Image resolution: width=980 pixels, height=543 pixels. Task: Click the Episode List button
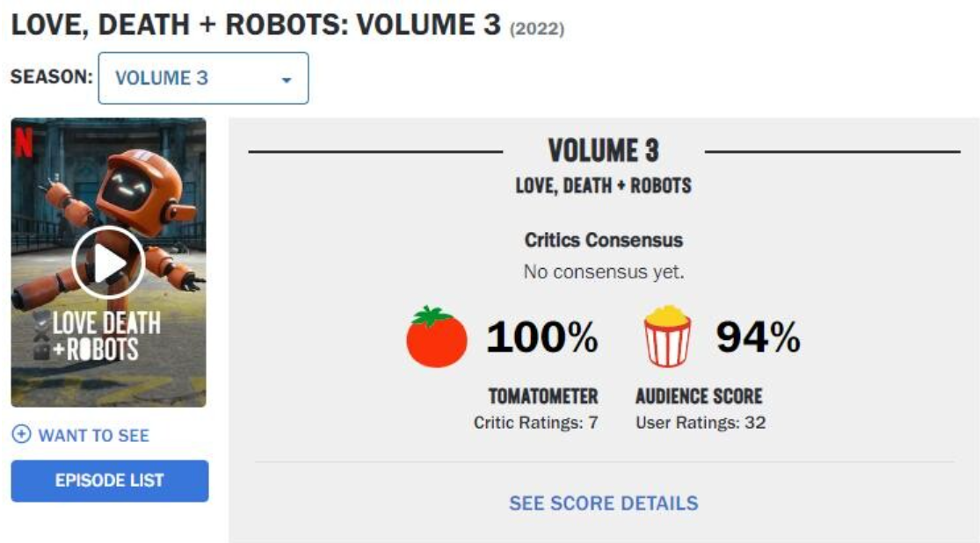coord(110,481)
